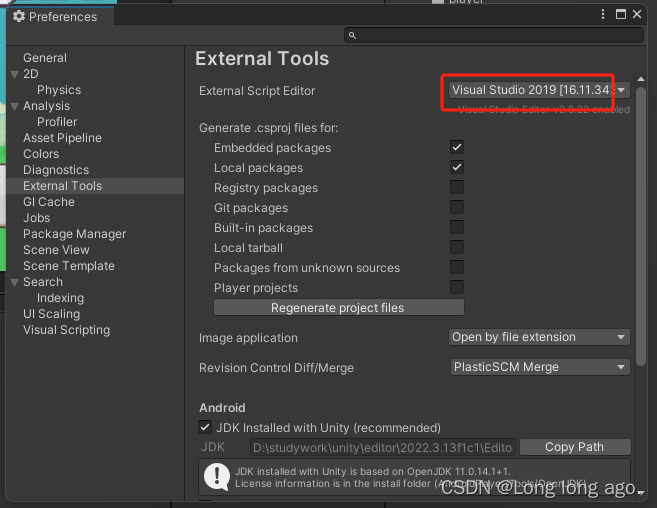Screen dimensions: 657x508
Task: Click the vertical scrollbar thumb
Action: click(641, 226)
